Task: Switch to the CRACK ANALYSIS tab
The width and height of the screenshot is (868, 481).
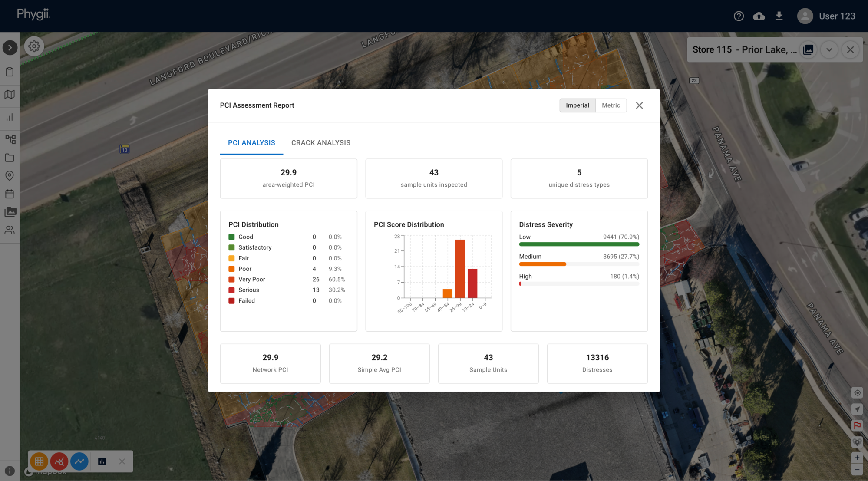Action: pos(321,143)
